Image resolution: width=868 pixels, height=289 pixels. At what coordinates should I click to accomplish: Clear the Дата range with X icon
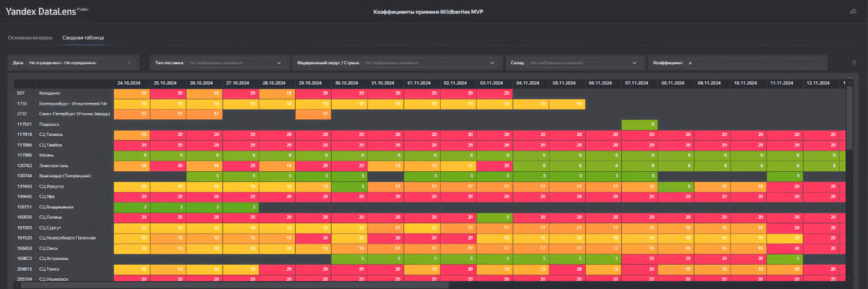tap(129, 63)
